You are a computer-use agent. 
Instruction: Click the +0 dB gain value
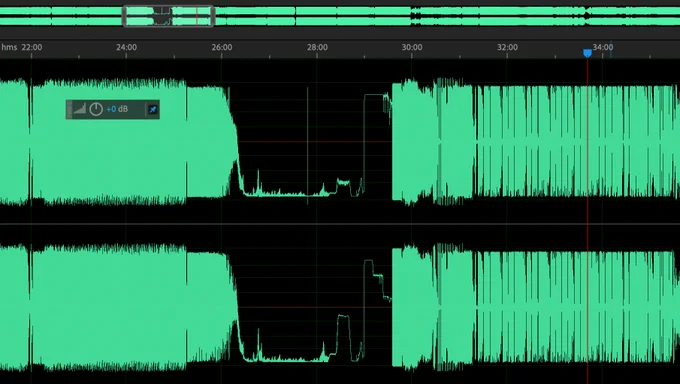(117, 109)
